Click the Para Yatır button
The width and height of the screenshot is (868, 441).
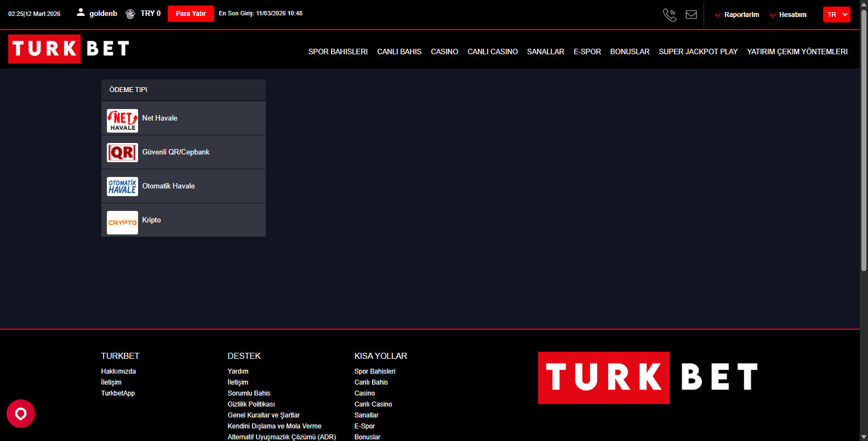click(191, 14)
